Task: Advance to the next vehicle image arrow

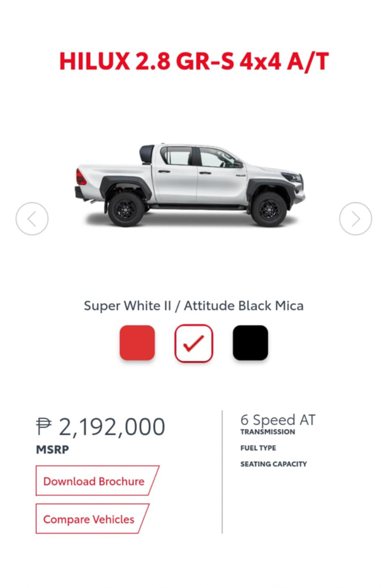Action: 355,219
